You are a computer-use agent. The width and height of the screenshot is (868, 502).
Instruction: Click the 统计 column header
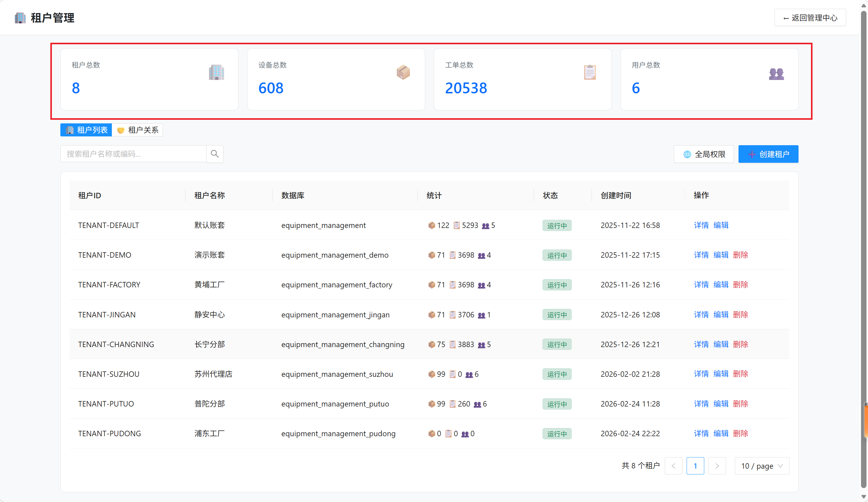point(434,196)
